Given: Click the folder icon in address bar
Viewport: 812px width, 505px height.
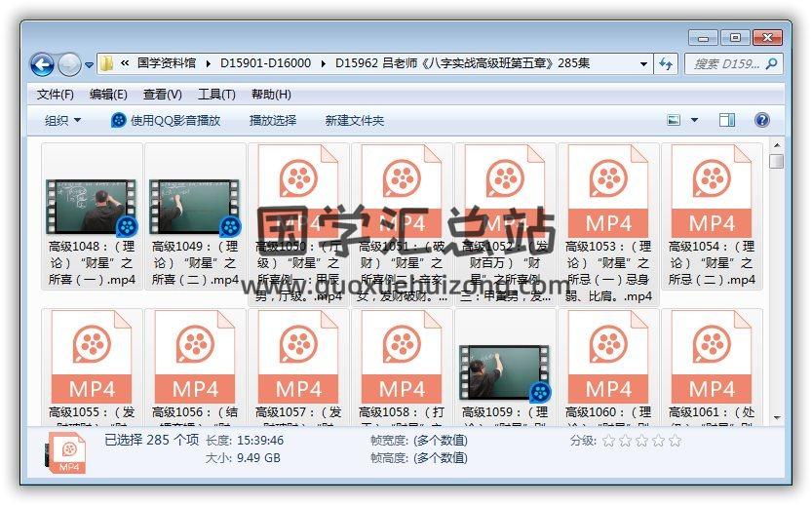Looking at the screenshot, I should pyautogui.click(x=106, y=63).
